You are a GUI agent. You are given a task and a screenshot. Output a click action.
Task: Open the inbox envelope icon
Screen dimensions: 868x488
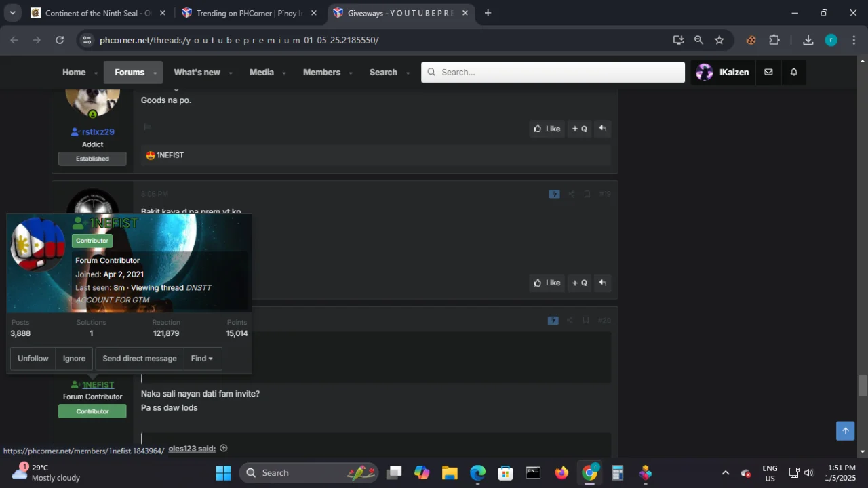pos(768,72)
